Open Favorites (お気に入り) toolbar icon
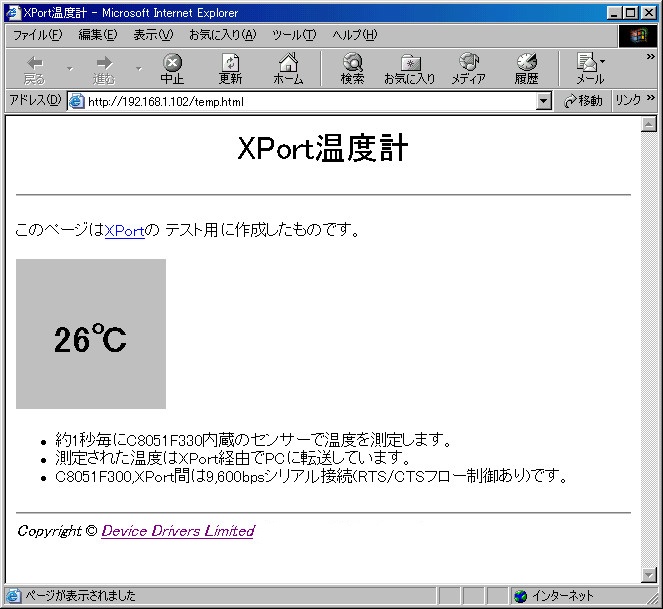The width and height of the screenshot is (663, 609). [410, 70]
